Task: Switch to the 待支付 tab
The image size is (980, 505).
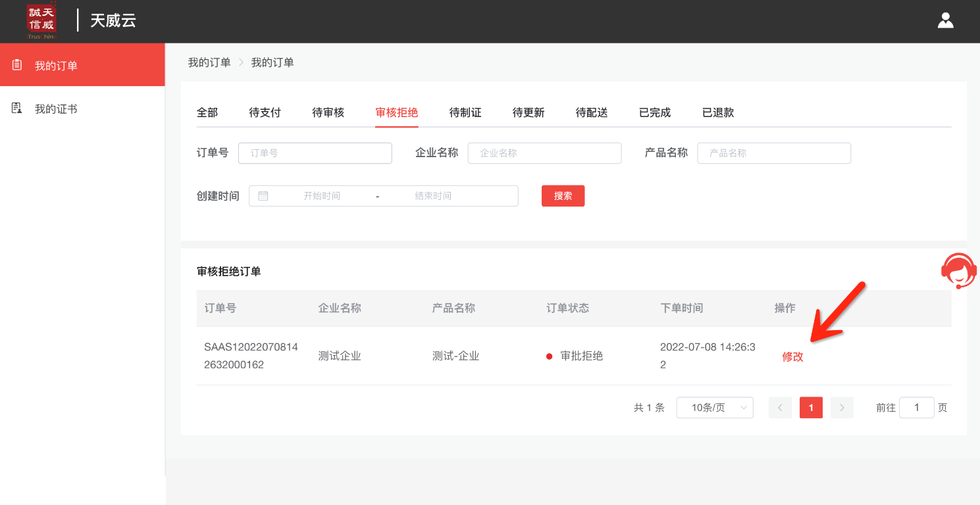Action: click(265, 112)
